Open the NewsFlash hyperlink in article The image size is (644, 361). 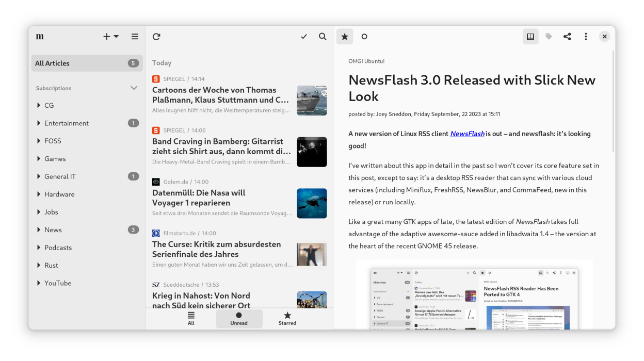[468, 134]
